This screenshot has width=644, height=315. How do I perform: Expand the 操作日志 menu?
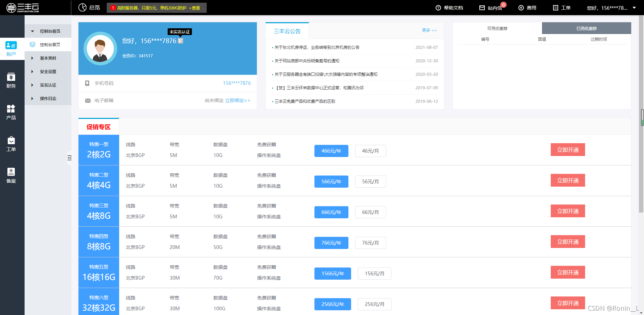pyautogui.click(x=48, y=98)
